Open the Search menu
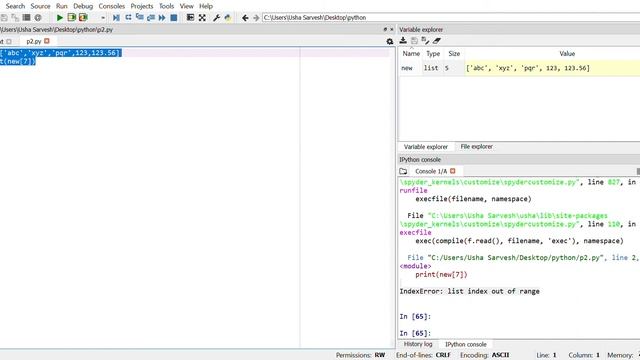Viewport: 640px width, 360px height. pos(15,6)
